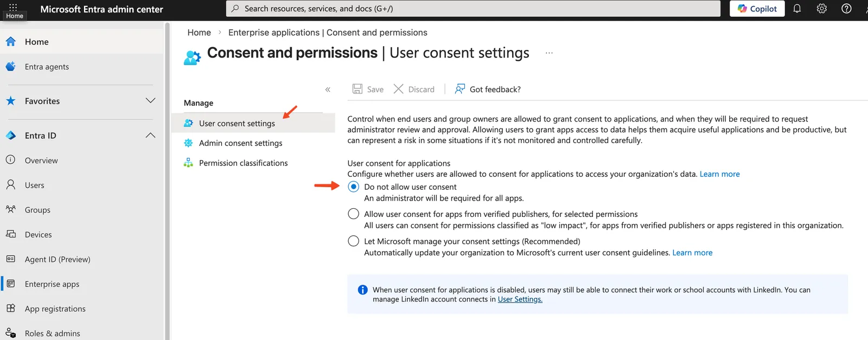
Task: Click the Got feedback person icon
Action: click(460, 89)
